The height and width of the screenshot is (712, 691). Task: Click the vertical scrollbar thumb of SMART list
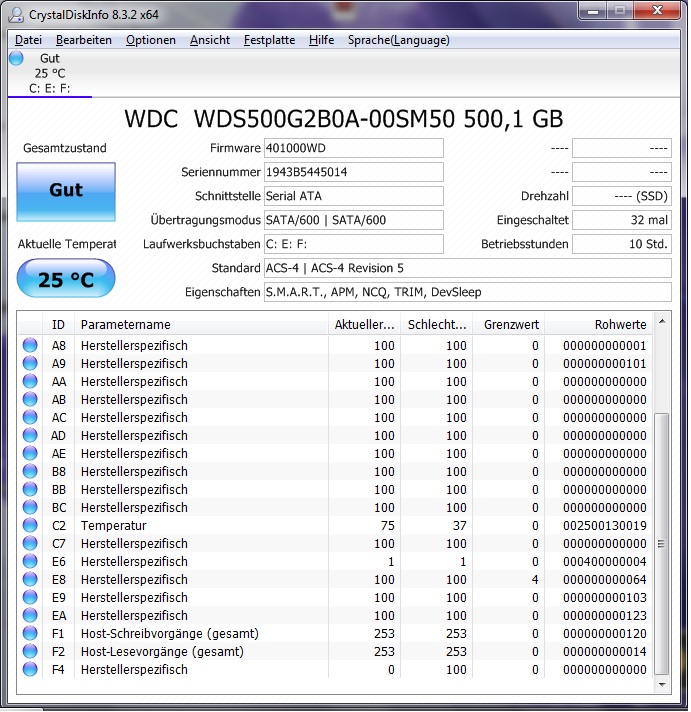pyautogui.click(x=662, y=544)
